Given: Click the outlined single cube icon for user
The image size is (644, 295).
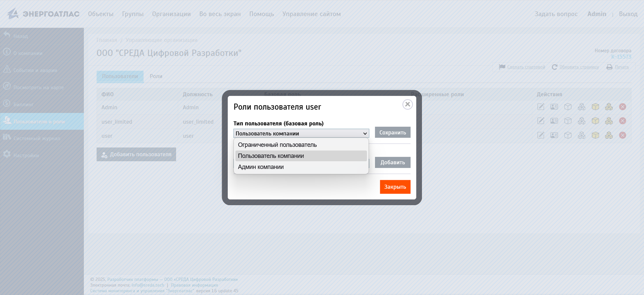Looking at the screenshot, I should (568, 135).
